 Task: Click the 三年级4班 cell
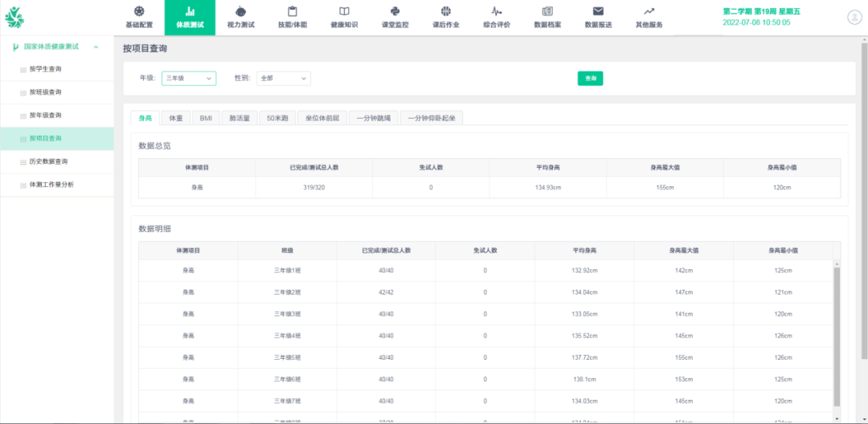[x=287, y=336]
